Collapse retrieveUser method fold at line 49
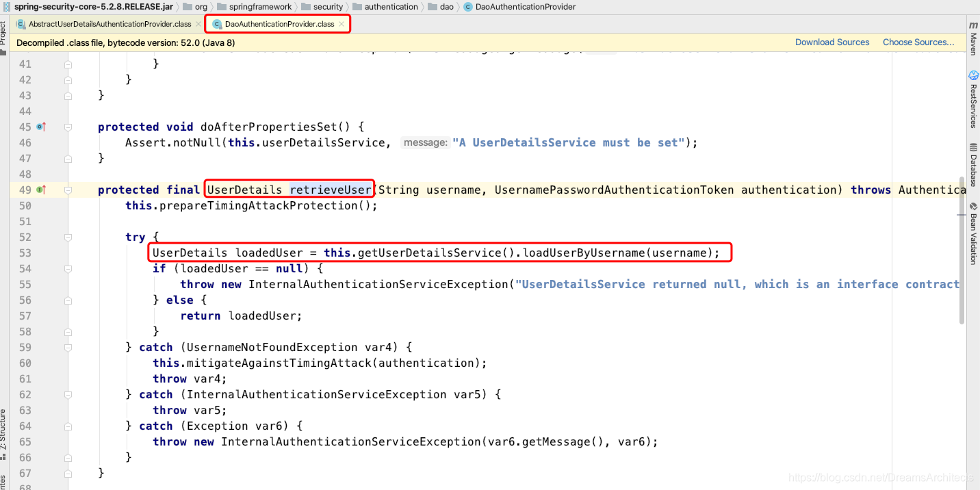 coord(68,190)
